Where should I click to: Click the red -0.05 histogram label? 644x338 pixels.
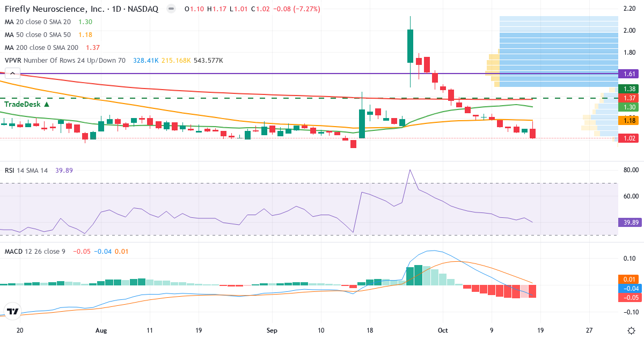(x=630, y=298)
